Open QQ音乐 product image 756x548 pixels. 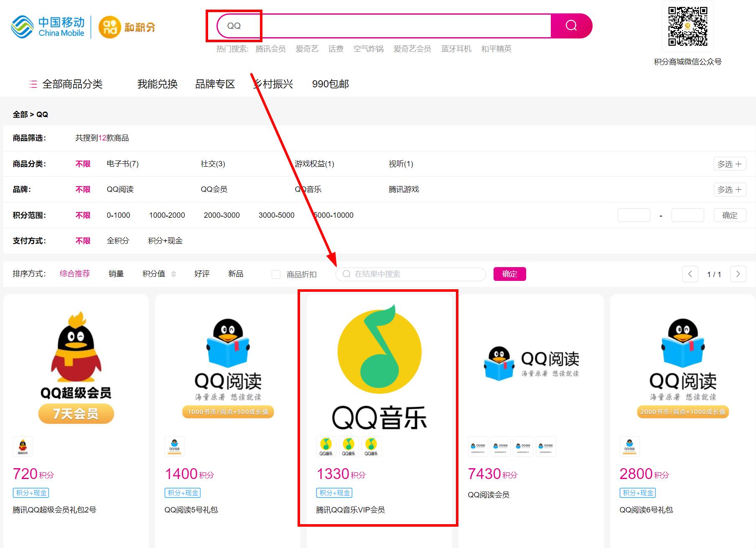(379, 367)
